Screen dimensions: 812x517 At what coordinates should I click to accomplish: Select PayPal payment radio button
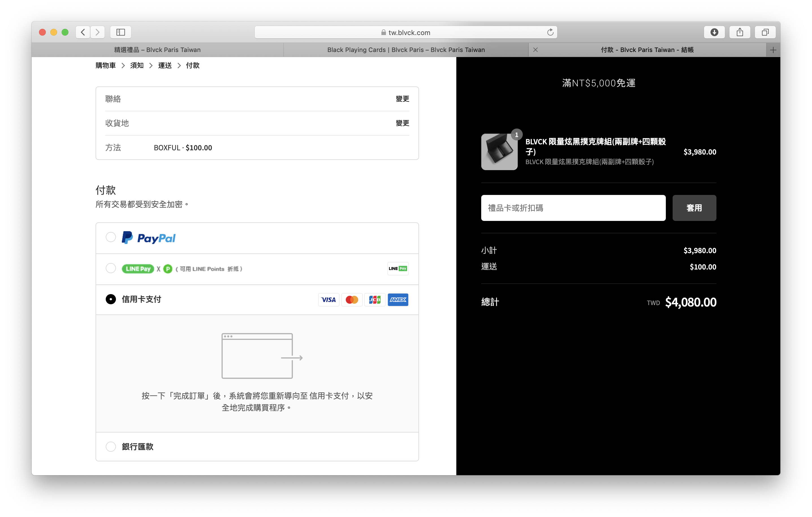[111, 237]
